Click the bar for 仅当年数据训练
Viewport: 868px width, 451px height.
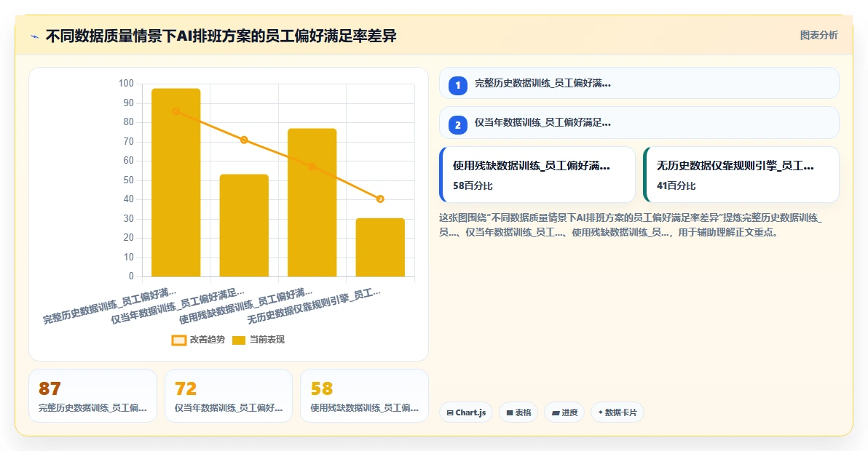pos(244,225)
